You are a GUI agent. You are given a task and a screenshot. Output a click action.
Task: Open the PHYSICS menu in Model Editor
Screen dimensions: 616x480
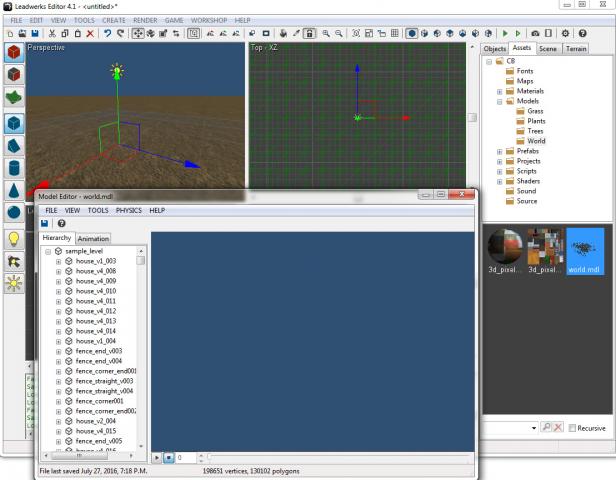coord(128,211)
